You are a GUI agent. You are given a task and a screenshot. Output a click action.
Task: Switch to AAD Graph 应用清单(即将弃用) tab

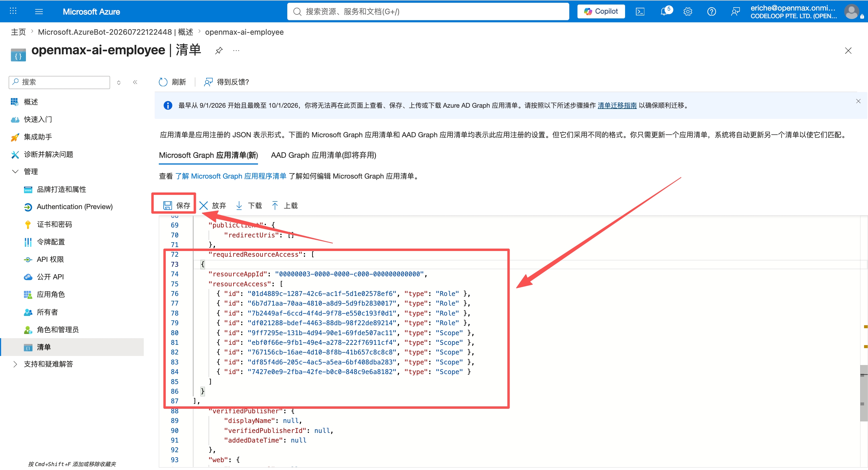pyautogui.click(x=323, y=155)
